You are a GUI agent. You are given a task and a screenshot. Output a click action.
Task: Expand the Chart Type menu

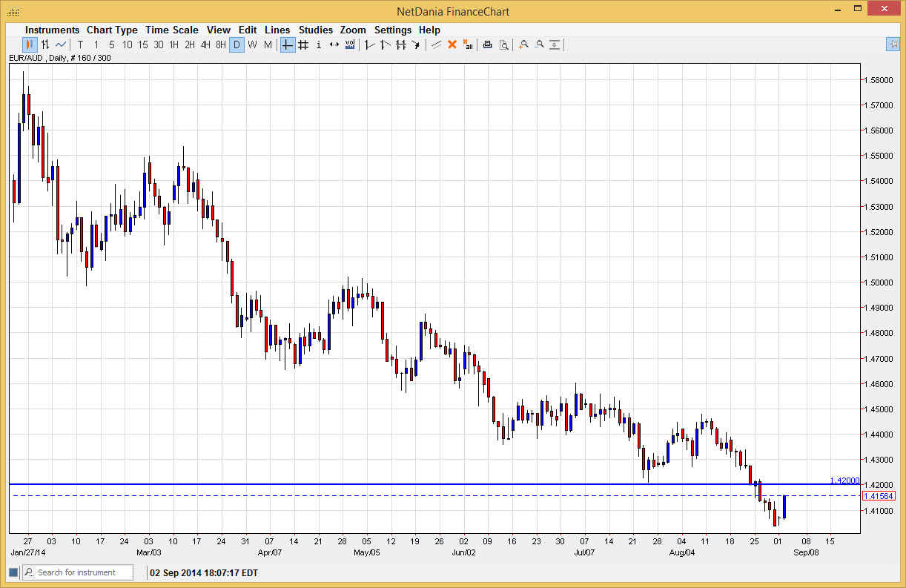coord(112,30)
